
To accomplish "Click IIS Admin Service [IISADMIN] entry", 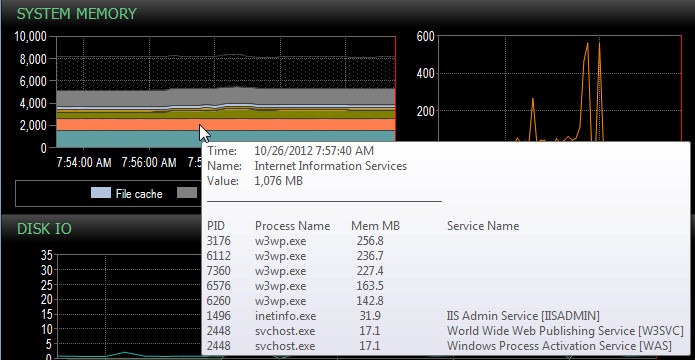I will click(x=523, y=316).
